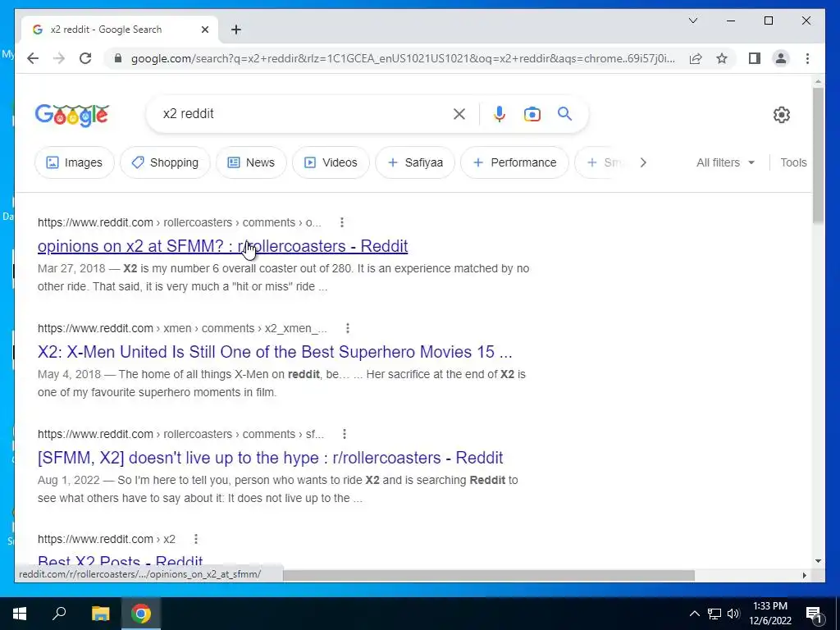
Task: Switch to Videos results
Action: click(331, 162)
